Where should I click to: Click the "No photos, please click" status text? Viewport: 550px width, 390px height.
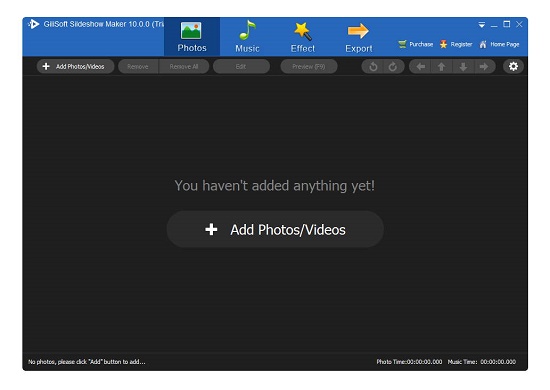pos(87,362)
